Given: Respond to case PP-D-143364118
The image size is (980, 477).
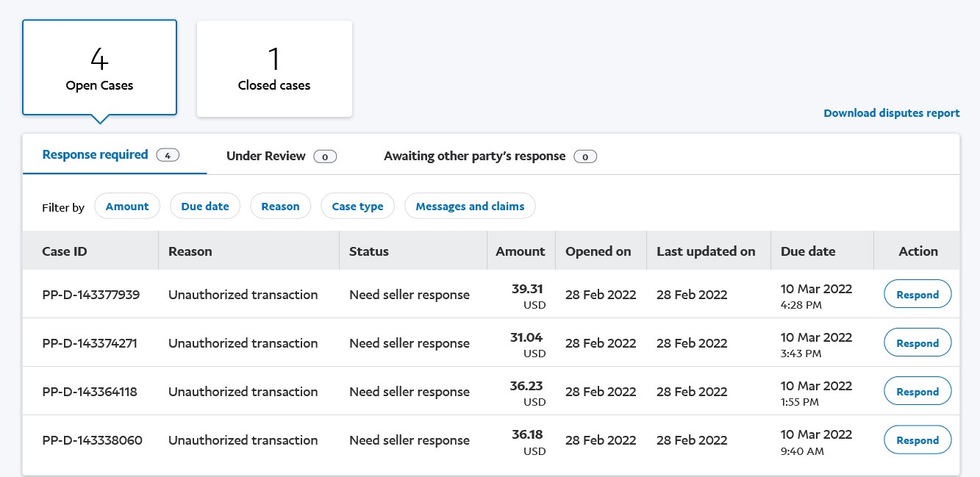Looking at the screenshot, I should [918, 392].
